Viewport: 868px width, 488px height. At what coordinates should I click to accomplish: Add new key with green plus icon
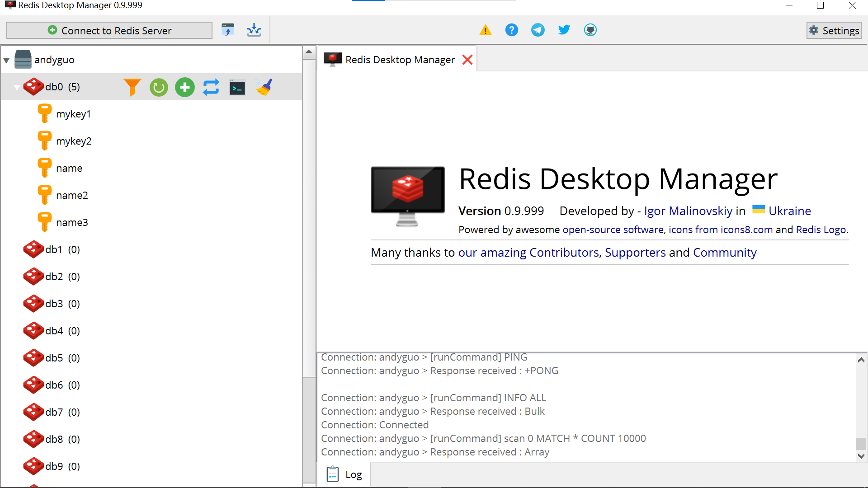click(x=185, y=87)
